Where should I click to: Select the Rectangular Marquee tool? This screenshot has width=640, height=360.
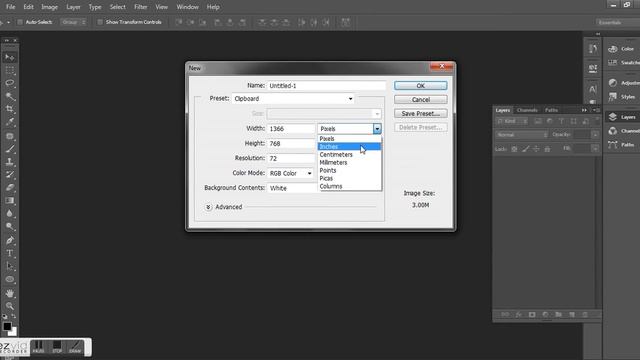[9, 70]
